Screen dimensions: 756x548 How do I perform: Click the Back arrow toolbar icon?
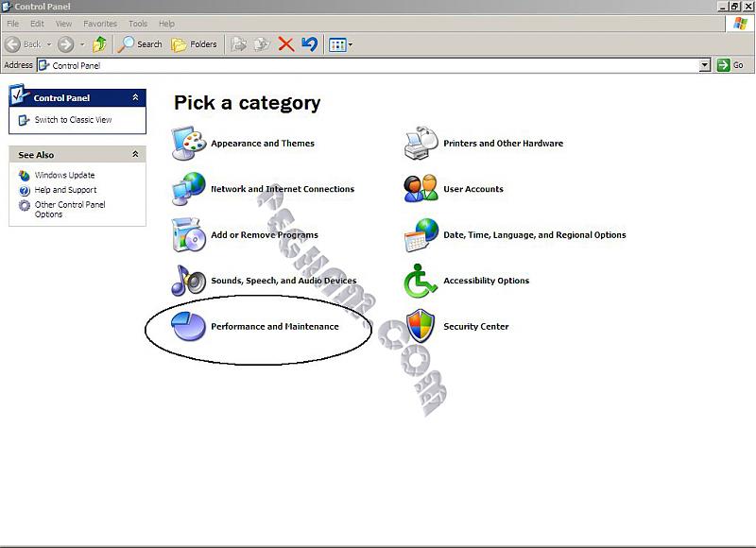pos(13,44)
